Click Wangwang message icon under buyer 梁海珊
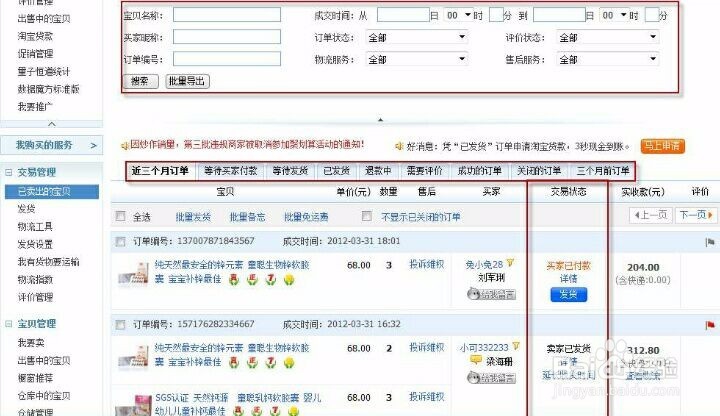 491,377
